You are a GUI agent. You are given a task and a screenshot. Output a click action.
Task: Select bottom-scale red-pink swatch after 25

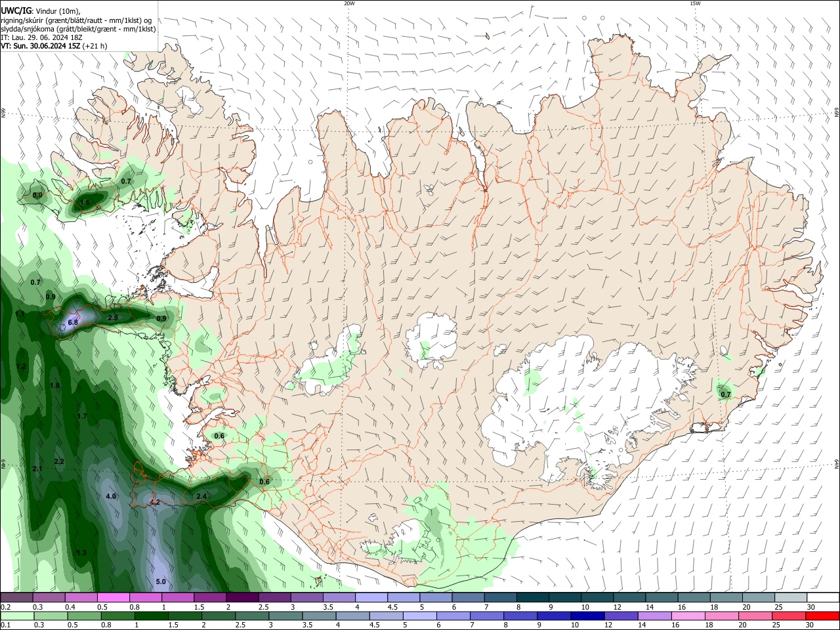coord(789,616)
